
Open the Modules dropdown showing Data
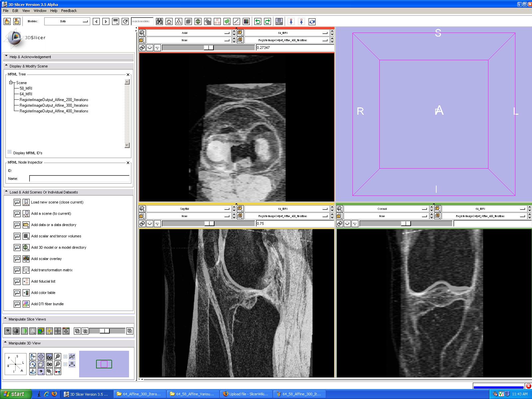point(67,21)
